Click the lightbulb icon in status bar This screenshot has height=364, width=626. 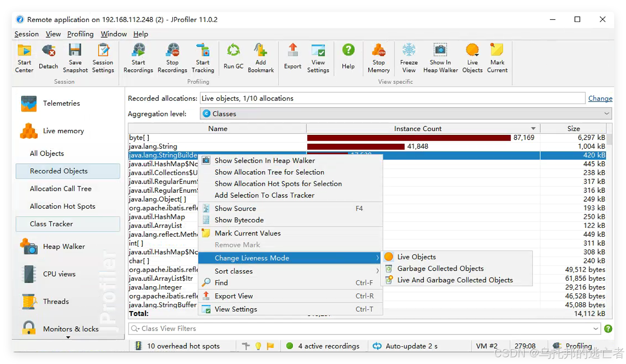click(x=258, y=346)
